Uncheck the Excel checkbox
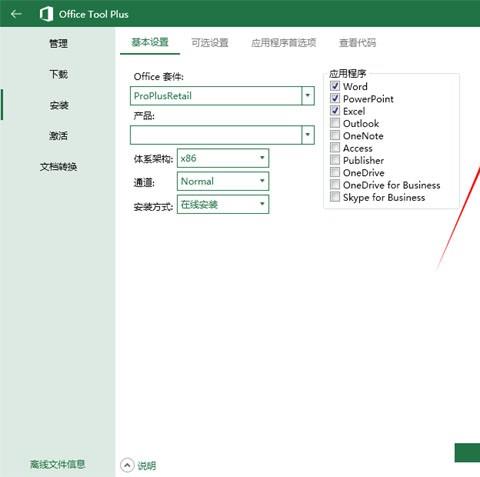This screenshot has height=477, width=480. coord(335,111)
